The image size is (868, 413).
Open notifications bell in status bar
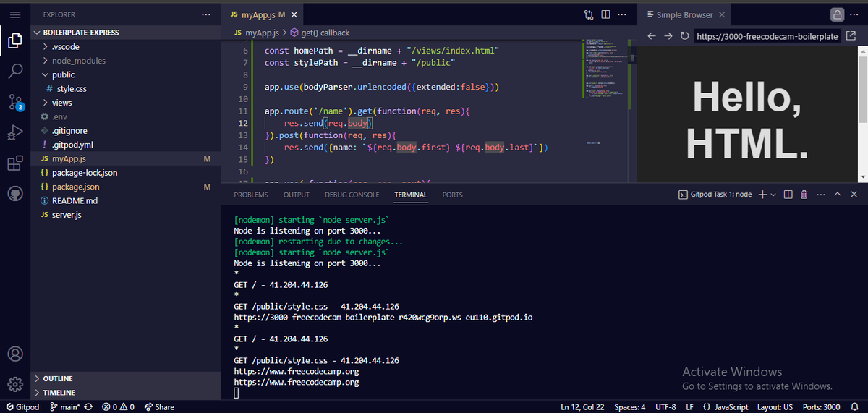(x=855, y=406)
